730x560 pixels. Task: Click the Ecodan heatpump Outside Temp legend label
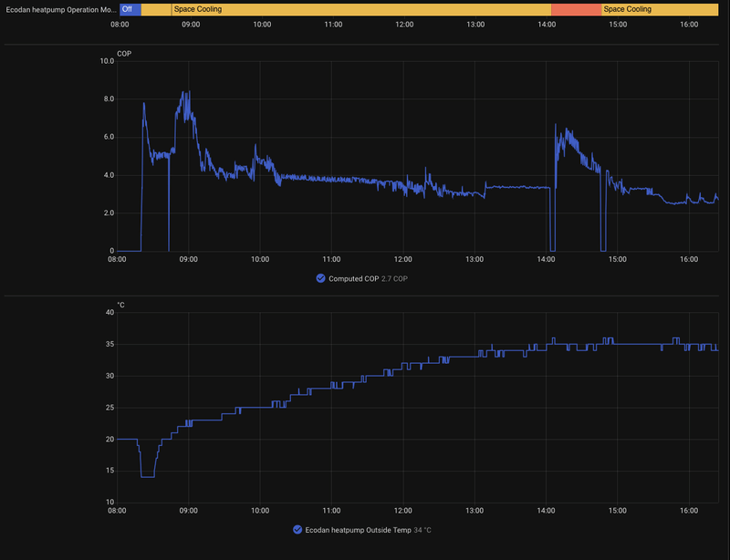point(358,530)
